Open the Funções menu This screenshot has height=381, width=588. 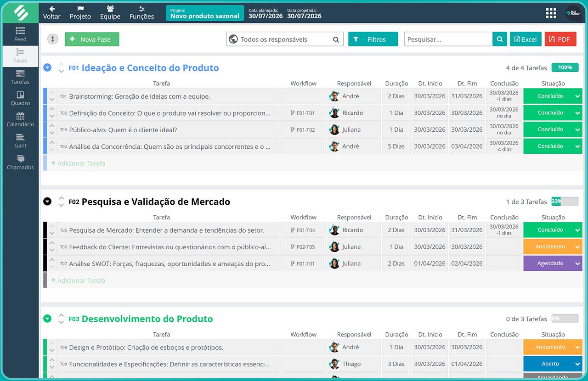tap(141, 12)
